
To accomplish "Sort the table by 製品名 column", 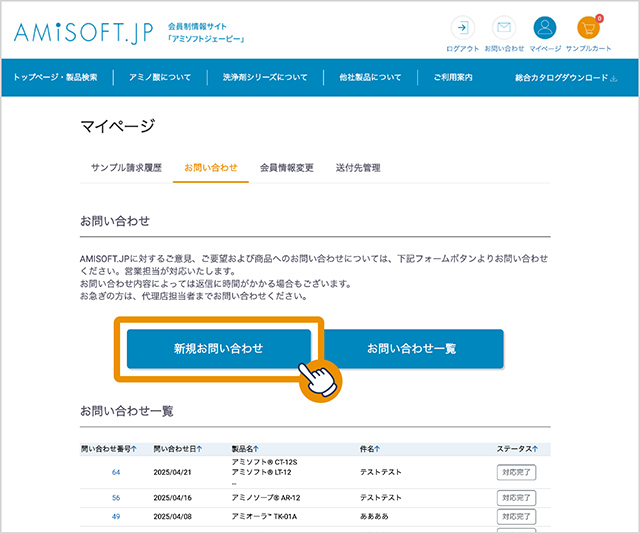I will 247,449.
